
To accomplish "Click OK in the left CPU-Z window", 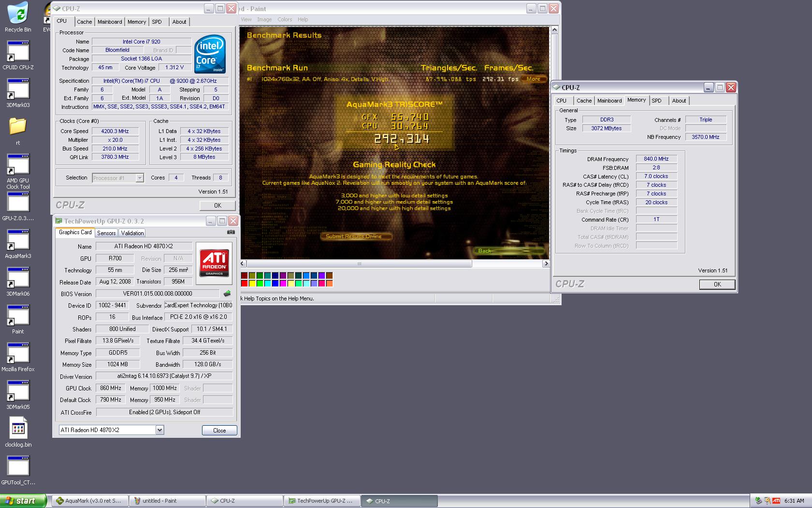I will (x=217, y=206).
